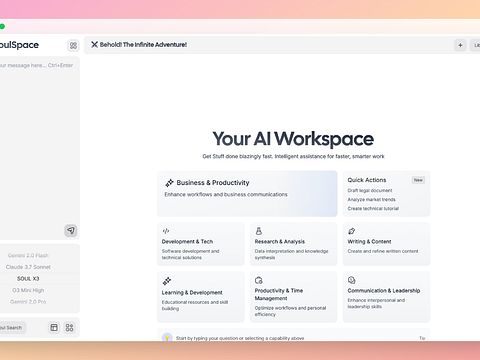This screenshot has width=480, height=360.
Task: Select Claude 3.7 Sonnet model
Action: 28,267
